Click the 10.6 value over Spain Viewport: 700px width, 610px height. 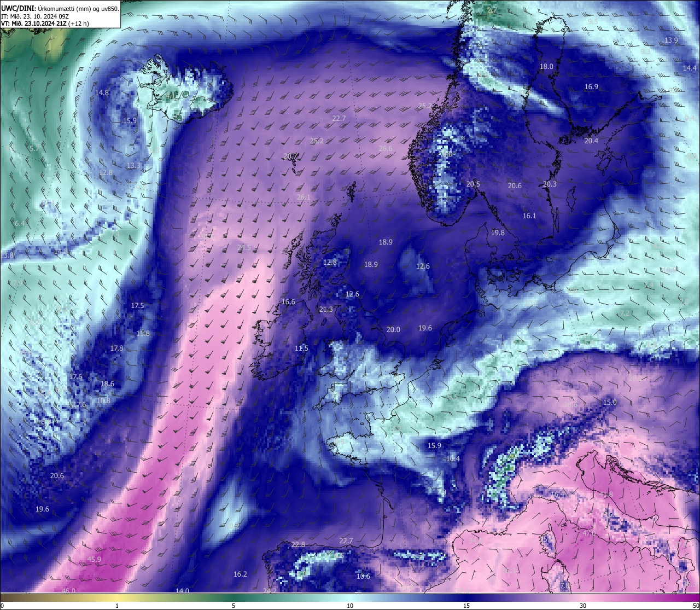coord(363,577)
